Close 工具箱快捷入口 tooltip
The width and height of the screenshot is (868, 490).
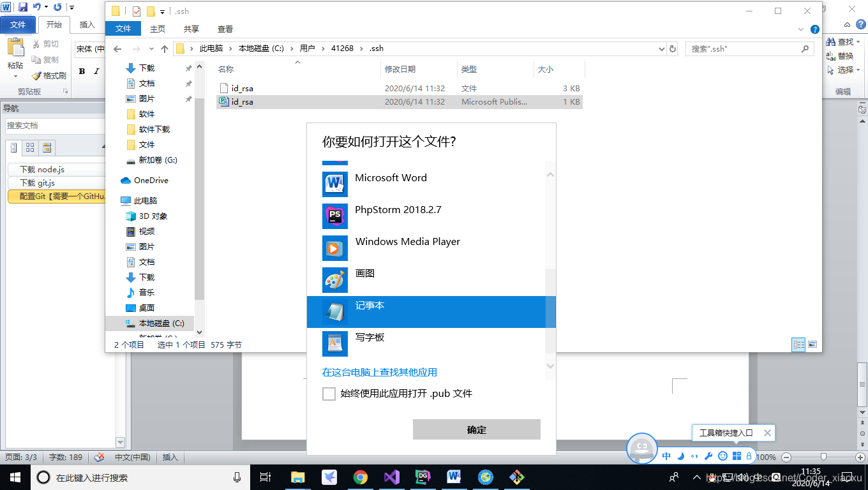click(768, 433)
